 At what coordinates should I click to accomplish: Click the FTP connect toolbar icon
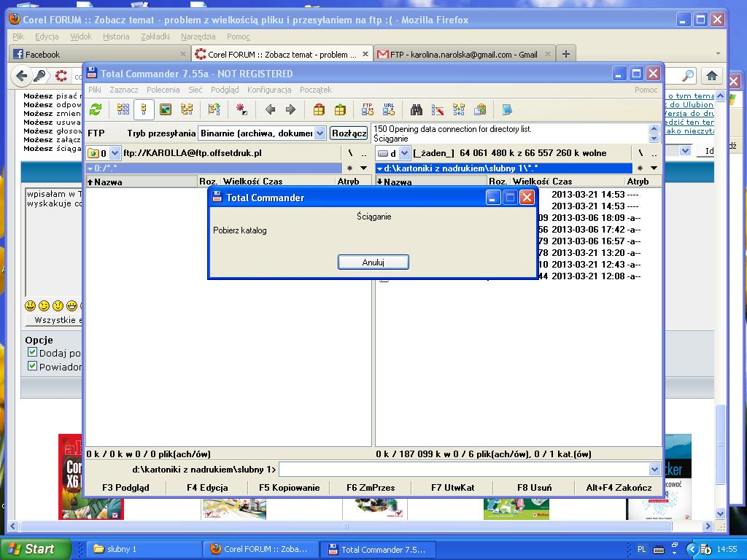[368, 109]
